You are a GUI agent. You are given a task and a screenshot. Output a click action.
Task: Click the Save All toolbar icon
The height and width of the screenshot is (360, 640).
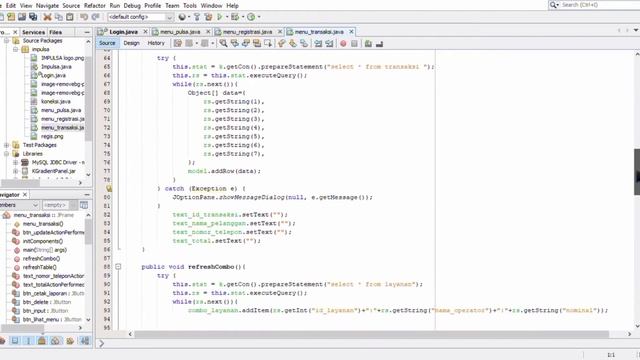(x=33, y=17)
